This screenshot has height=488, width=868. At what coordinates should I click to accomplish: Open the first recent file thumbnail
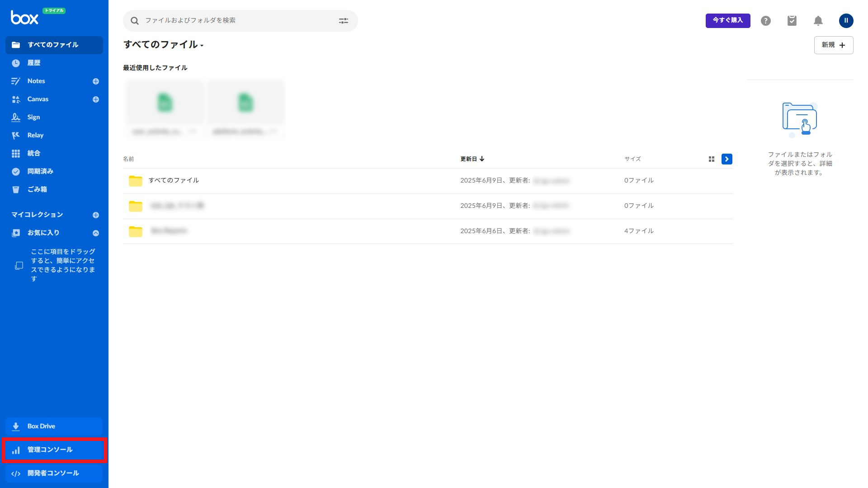point(165,104)
